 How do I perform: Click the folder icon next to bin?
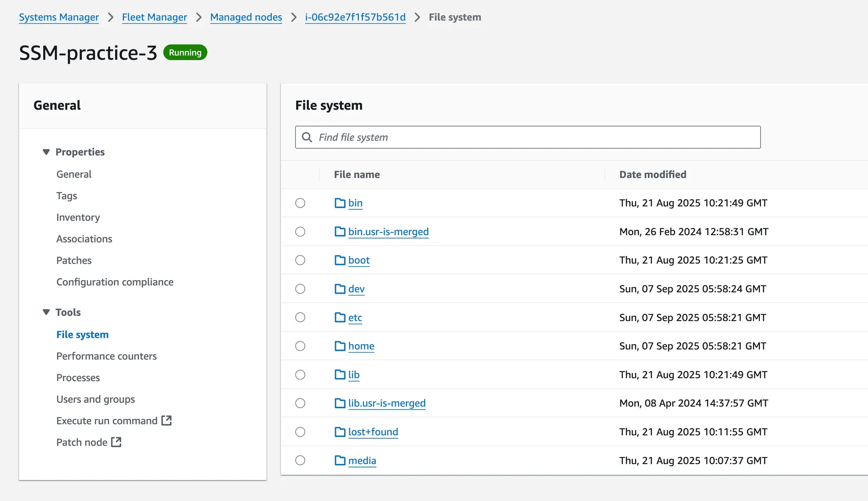click(340, 203)
